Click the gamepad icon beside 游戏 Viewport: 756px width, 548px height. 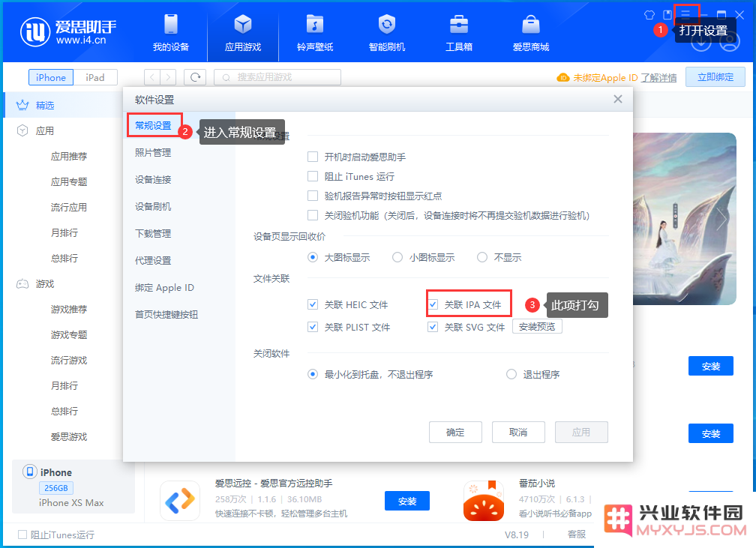(x=22, y=284)
